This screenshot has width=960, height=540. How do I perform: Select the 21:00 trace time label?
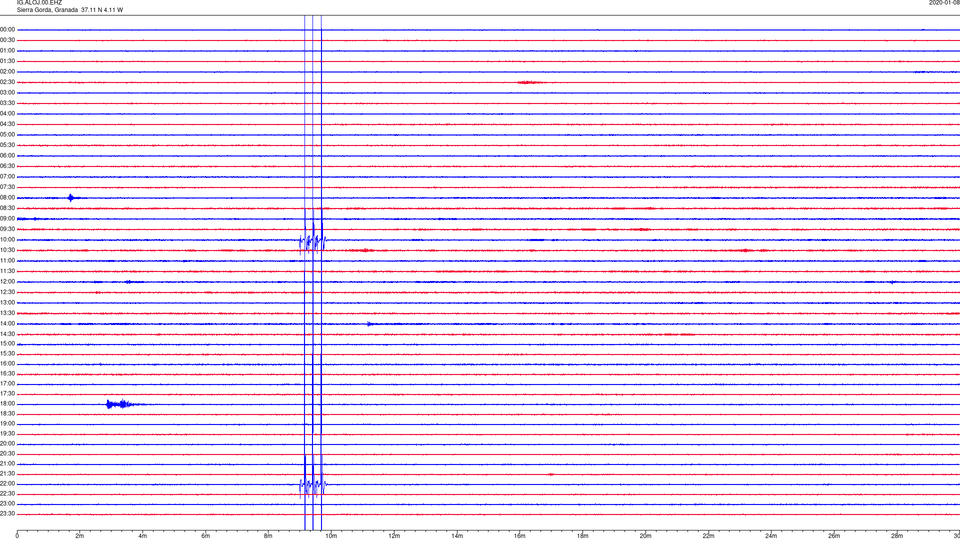pyautogui.click(x=7, y=463)
